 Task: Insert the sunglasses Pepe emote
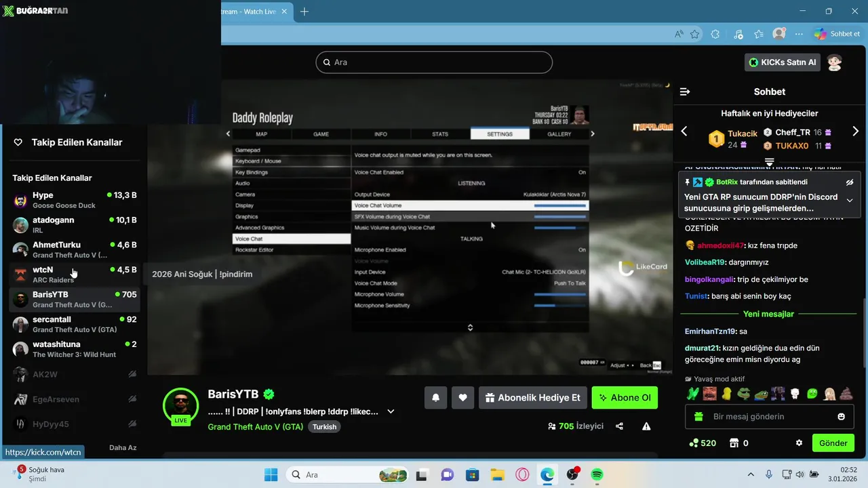point(744,394)
